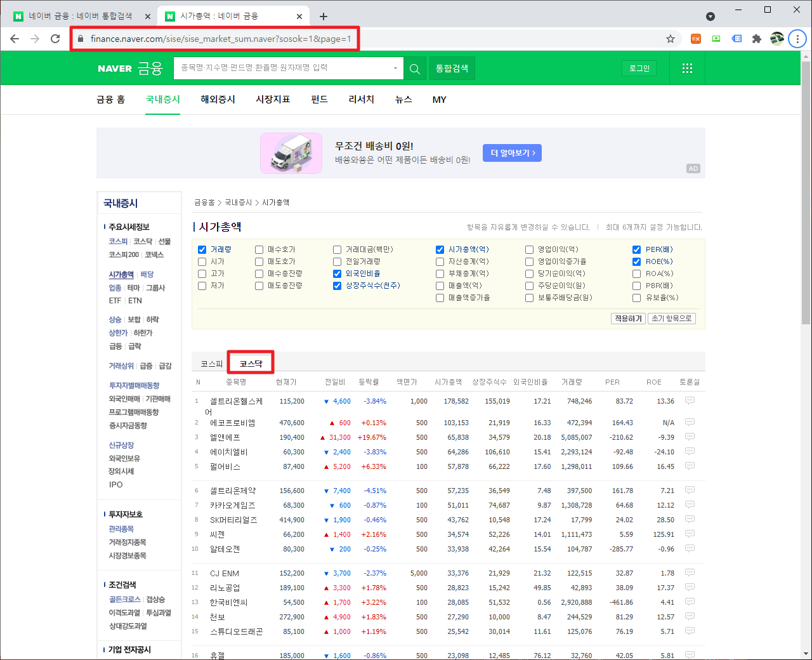Open discussion icon for 한국비엔씨 row
This screenshot has height=660, width=812.
690,602
